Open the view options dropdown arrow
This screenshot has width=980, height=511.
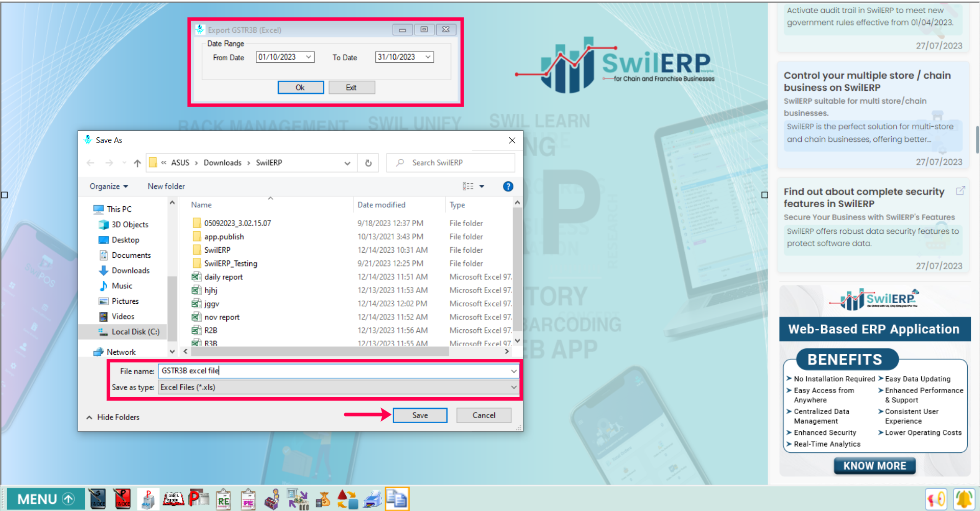482,186
